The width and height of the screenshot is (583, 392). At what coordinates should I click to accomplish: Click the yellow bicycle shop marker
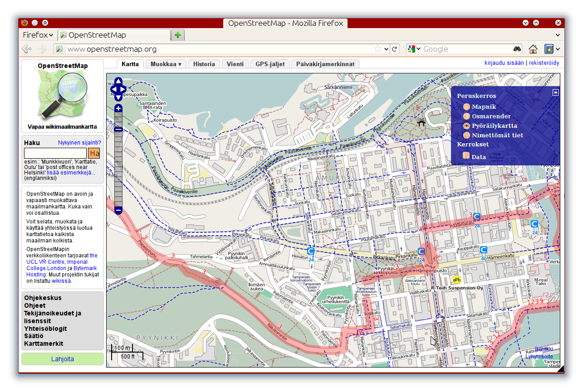(x=457, y=279)
